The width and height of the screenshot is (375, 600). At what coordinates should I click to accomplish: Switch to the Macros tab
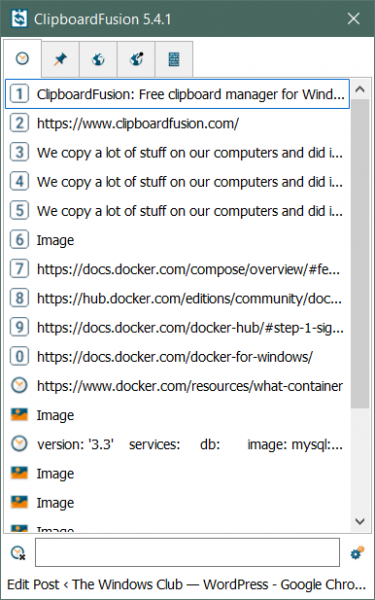(174, 59)
